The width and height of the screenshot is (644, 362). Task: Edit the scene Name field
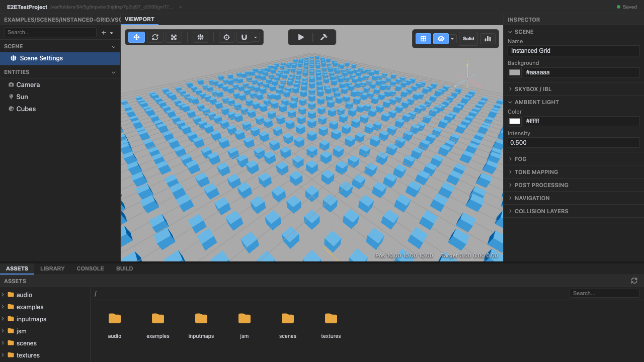coord(574,51)
